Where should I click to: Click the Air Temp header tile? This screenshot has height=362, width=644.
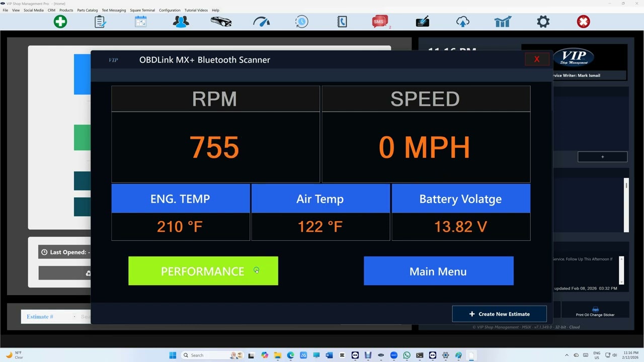[320, 199]
